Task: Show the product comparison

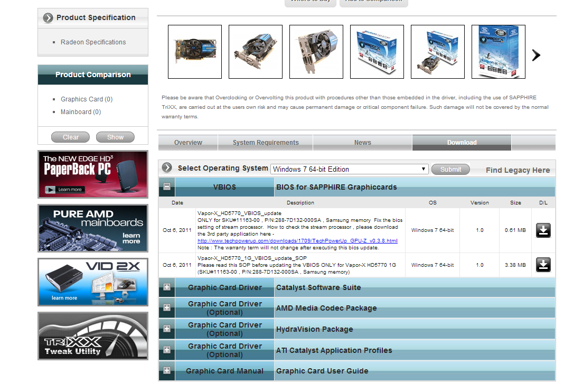Action: (x=115, y=137)
